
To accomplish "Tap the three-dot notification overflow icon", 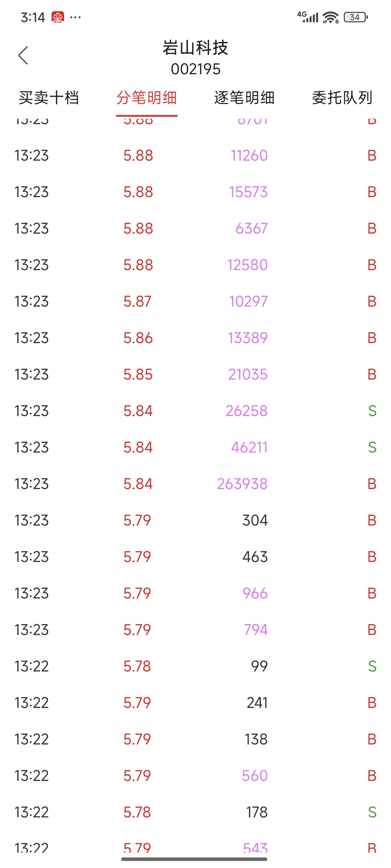I will [x=76, y=17].
